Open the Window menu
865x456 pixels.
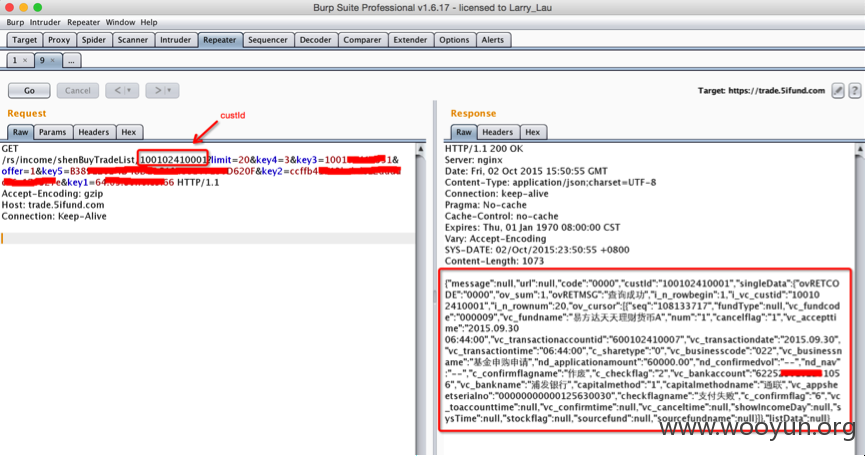(x=120, y=23)
